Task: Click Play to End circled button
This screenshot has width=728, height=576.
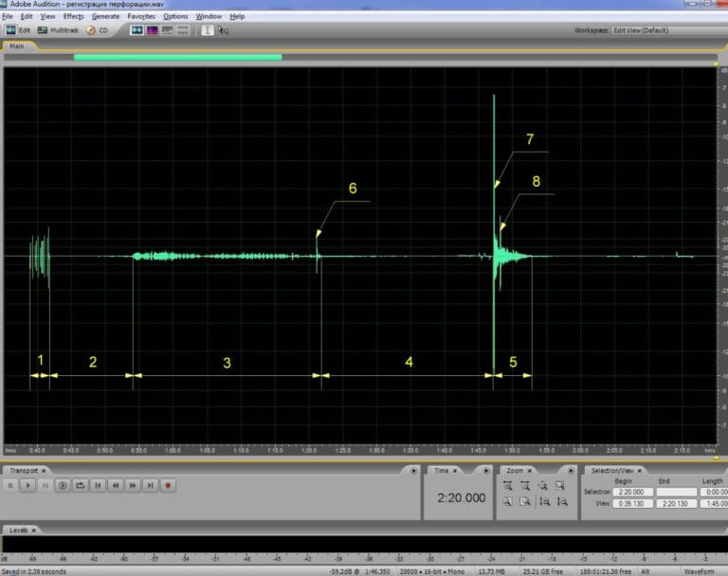Action: coord(63,485)
